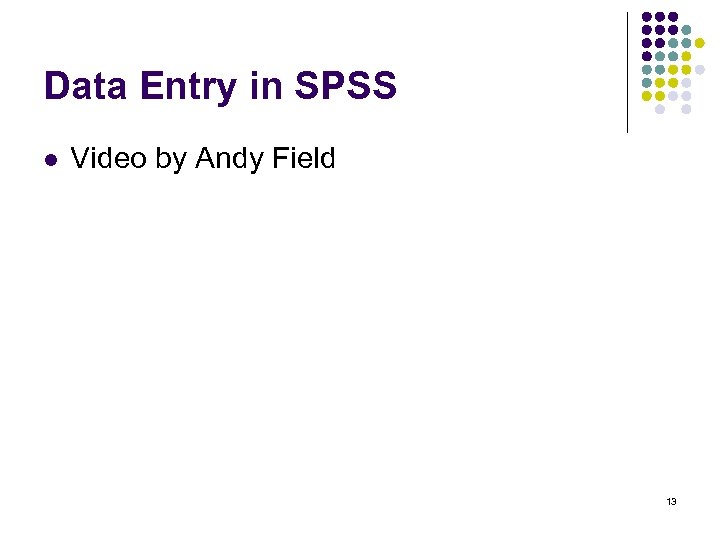Open the "Video by Andy Field" bullet text
The height and width of the screenshot is (540, 720).
point(203,159)
